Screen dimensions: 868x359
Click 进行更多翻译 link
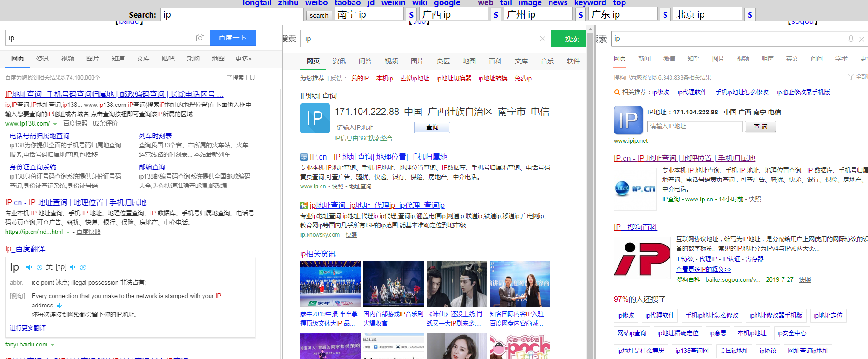pos(28,328)
